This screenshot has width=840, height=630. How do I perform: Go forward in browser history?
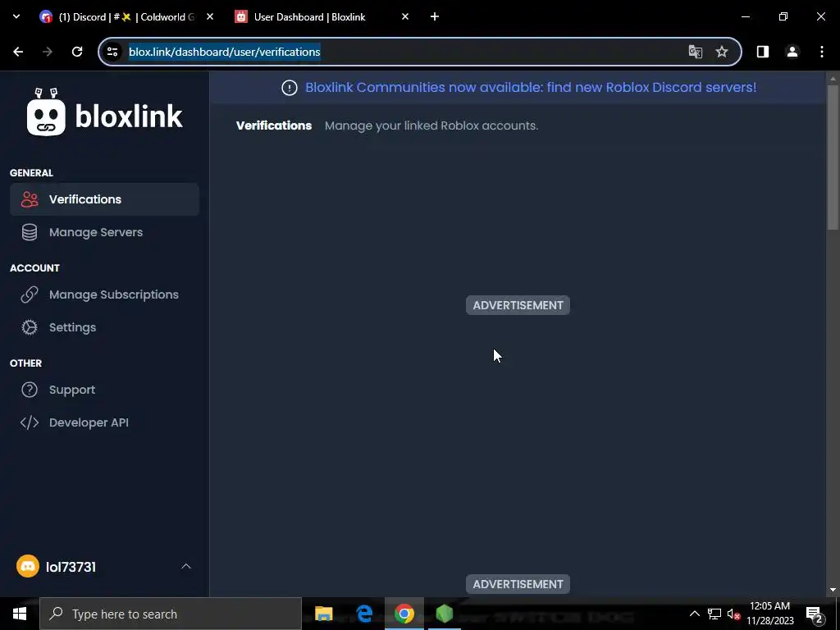48,52
